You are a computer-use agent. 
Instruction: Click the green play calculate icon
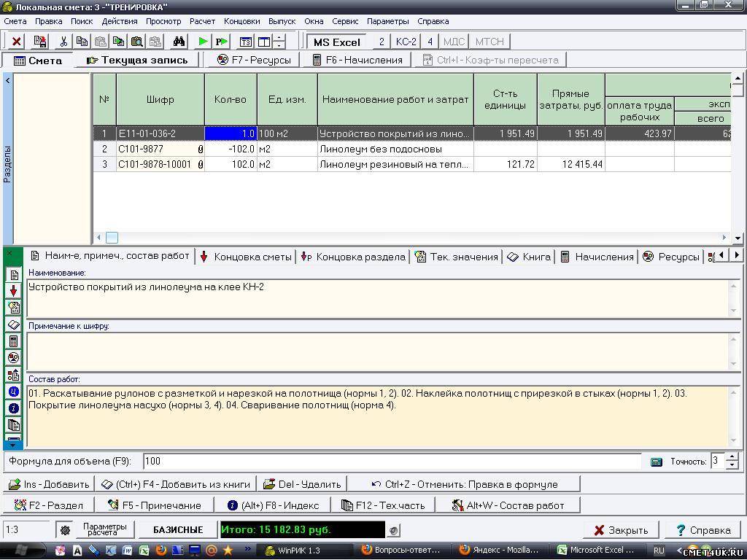coord(203,42)
